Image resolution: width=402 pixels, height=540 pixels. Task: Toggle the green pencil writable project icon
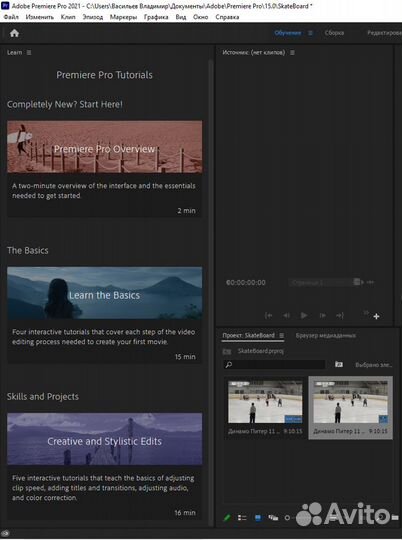click(x=227, y=518)
